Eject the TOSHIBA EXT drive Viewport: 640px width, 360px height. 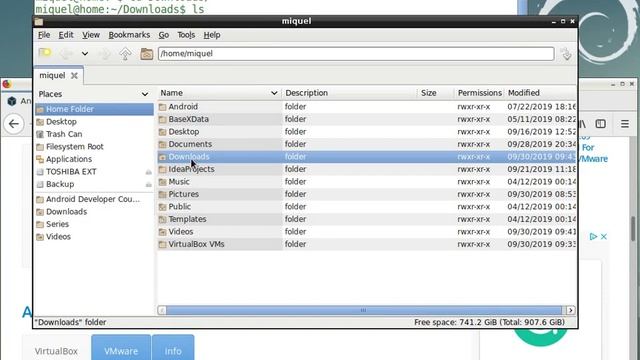tap(149, 172)
